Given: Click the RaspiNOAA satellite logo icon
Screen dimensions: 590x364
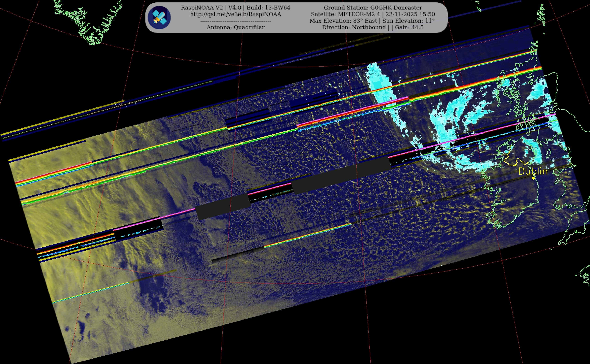Looking at the screenshot, I should [x=159, y=18].
